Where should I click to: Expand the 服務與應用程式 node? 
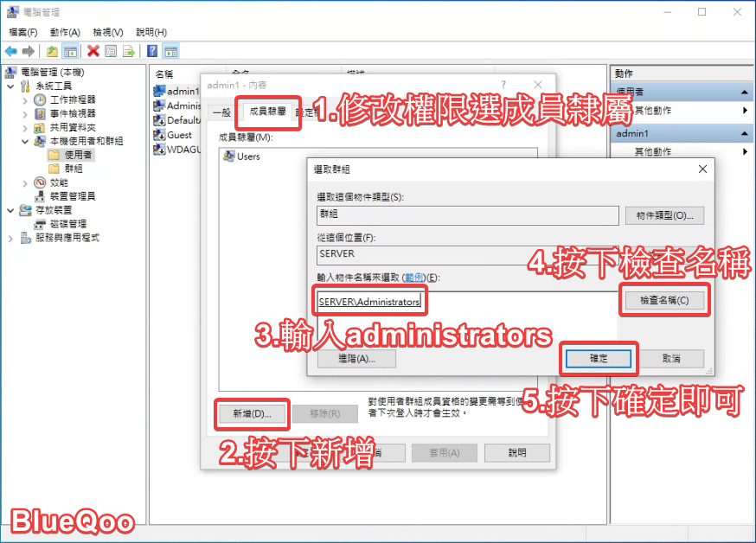10,238
